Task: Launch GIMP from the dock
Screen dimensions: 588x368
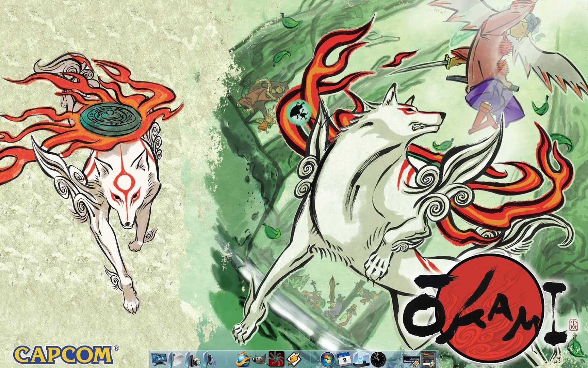Action: [259, 359]
